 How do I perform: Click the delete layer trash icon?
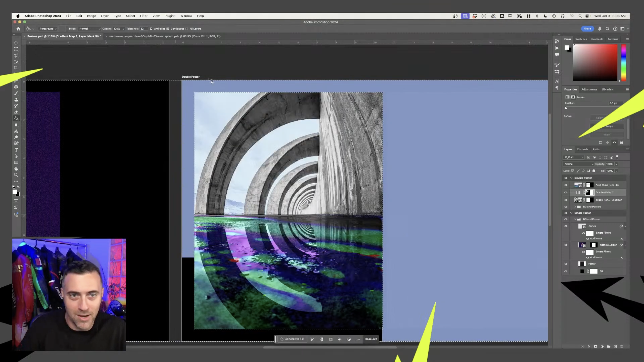(622, 347)
